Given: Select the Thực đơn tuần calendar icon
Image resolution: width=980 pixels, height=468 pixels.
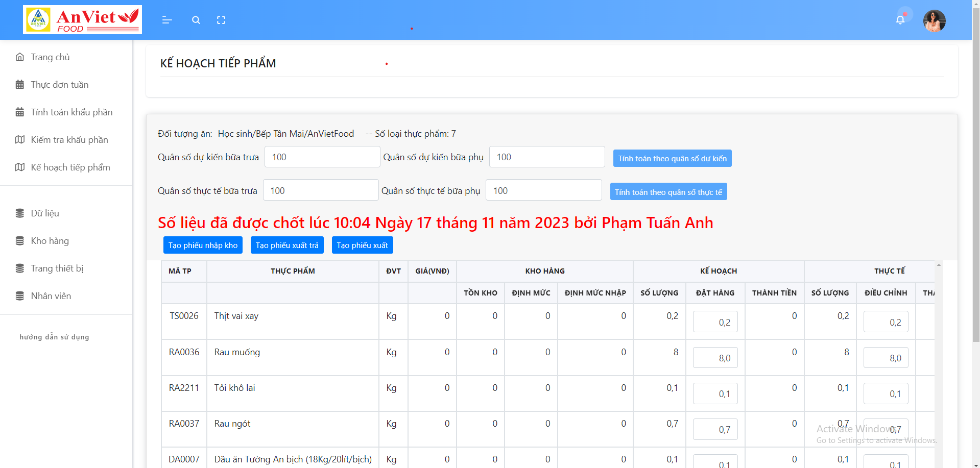Looking at the screenshot, I should click(x=20, y=84).
